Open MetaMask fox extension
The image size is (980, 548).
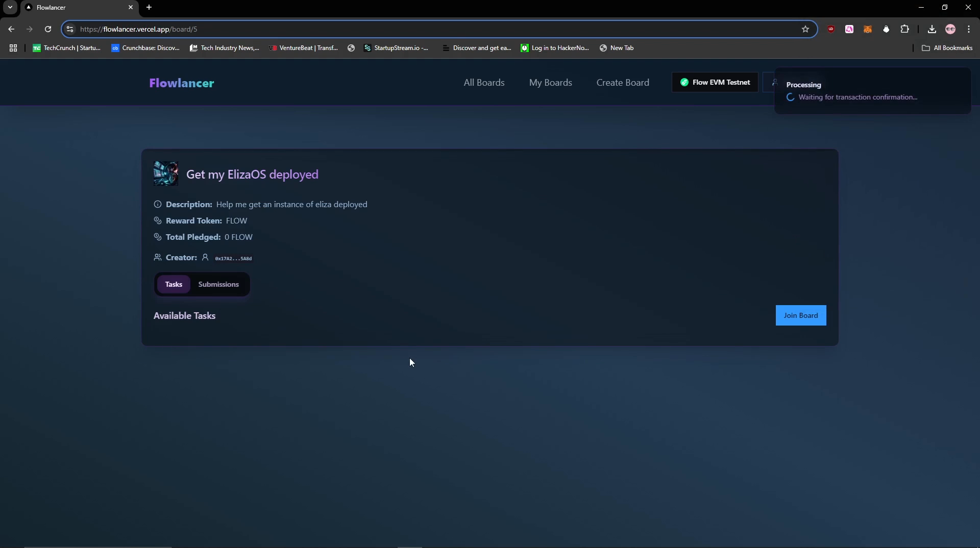[867, 29]
